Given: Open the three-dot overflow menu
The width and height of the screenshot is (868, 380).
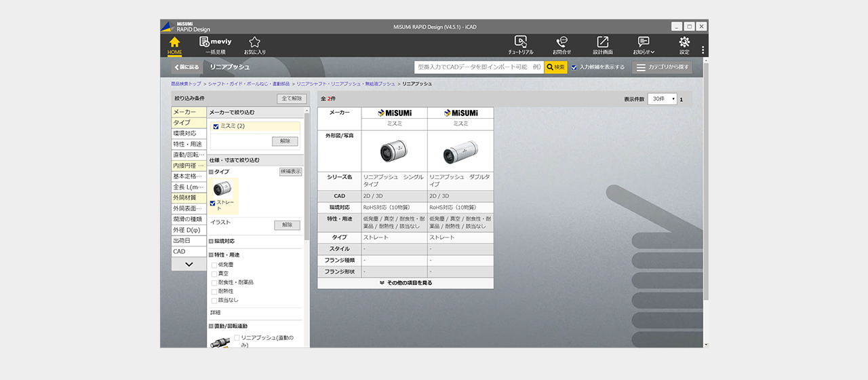Looking at the screenshot, I should 703,50.
